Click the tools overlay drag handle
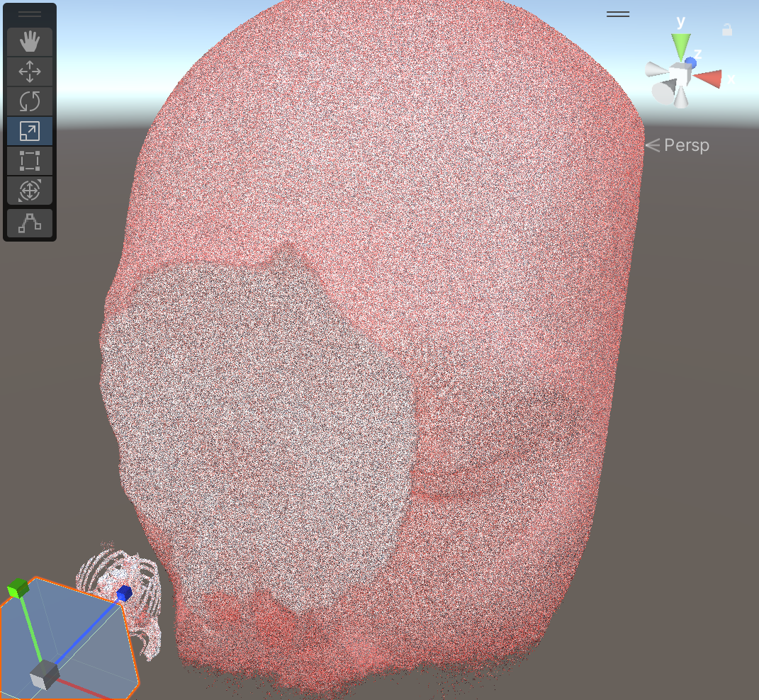Viewport: 759px width, 700px height. [x=29, y=14]
